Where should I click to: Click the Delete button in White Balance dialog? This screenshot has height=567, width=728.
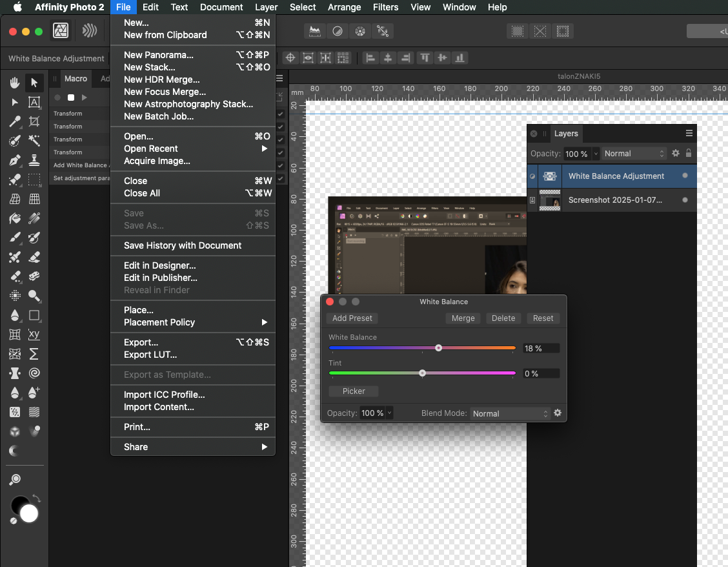(503, 318)
